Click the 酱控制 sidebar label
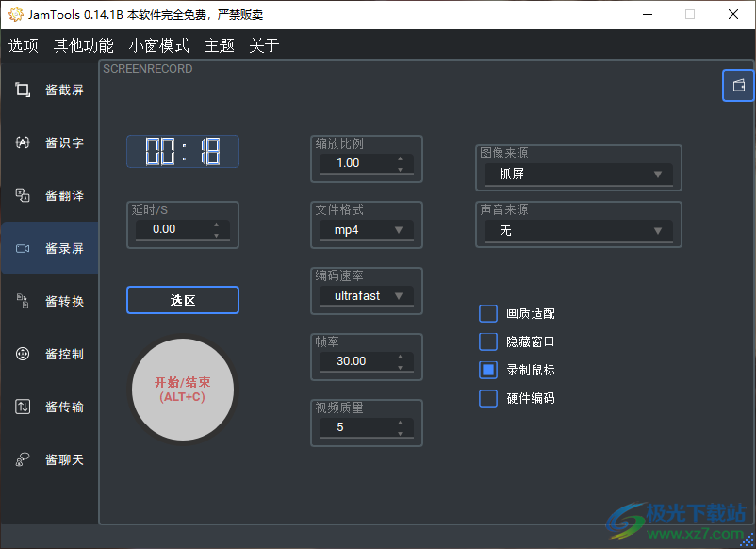 pyautogui.click(x=64, y=354)
